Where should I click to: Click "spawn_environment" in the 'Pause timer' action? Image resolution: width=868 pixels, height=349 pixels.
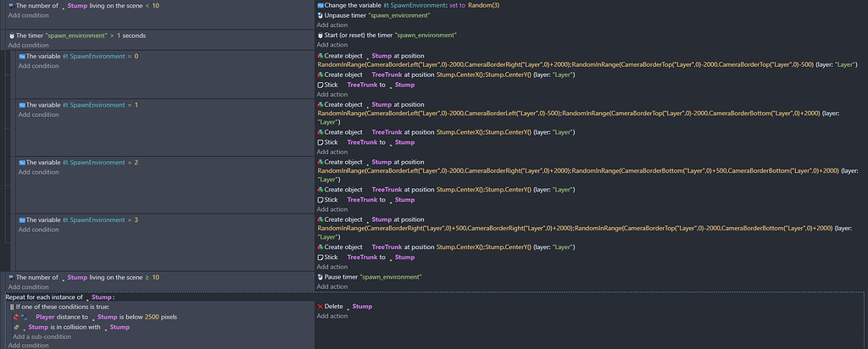(x=391, y=277)
